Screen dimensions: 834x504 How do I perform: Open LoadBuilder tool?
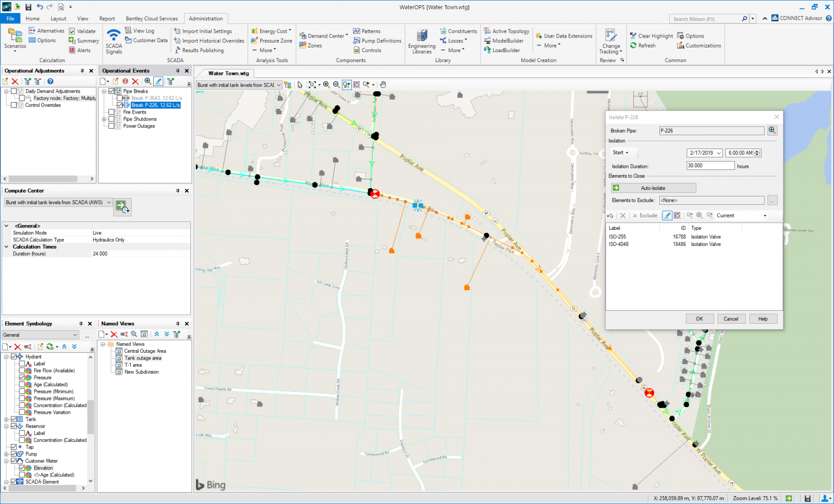(501, 50)
